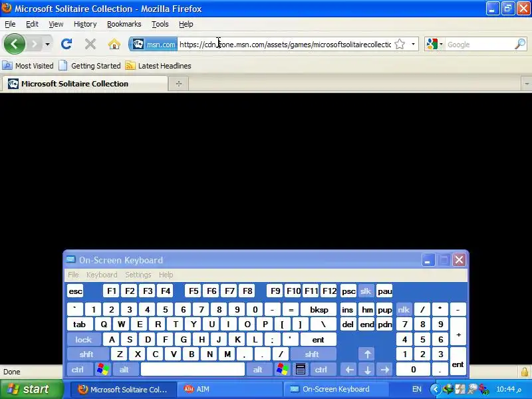
Task: Click right Windows logo key
Action: 282,369
